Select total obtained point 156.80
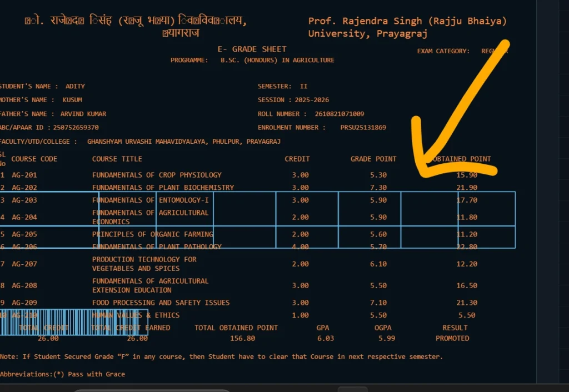The image size is (569, 392). point(242,338)
